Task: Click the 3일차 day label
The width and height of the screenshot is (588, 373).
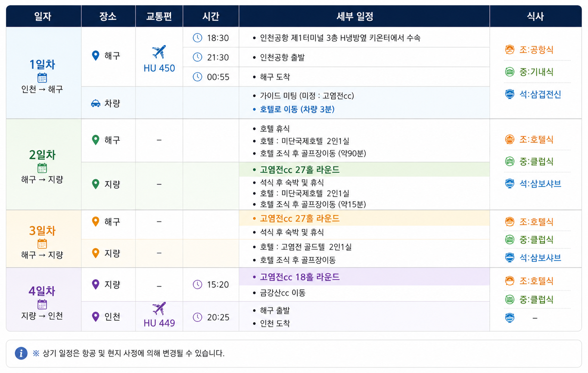Action: [x=42, y=230]
